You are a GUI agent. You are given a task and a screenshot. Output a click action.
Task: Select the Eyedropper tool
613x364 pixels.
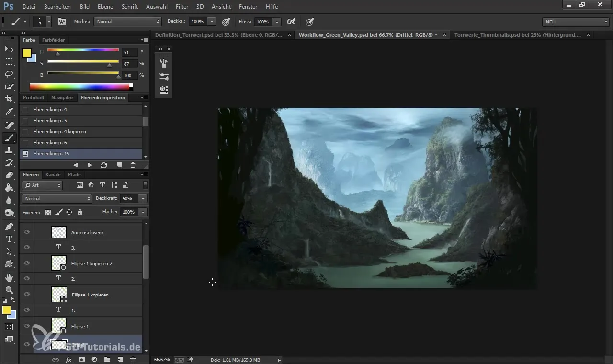pos(9,112)
